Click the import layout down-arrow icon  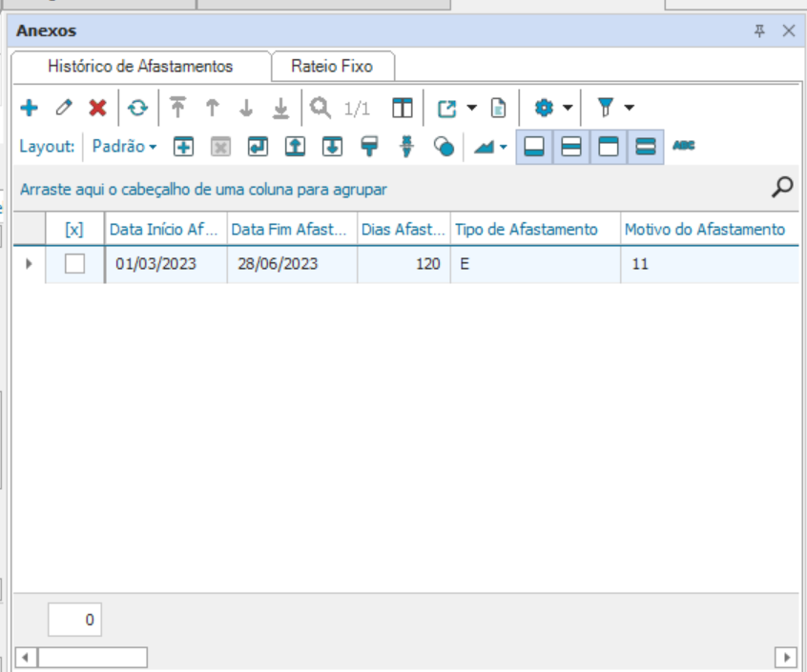[333, 147]
